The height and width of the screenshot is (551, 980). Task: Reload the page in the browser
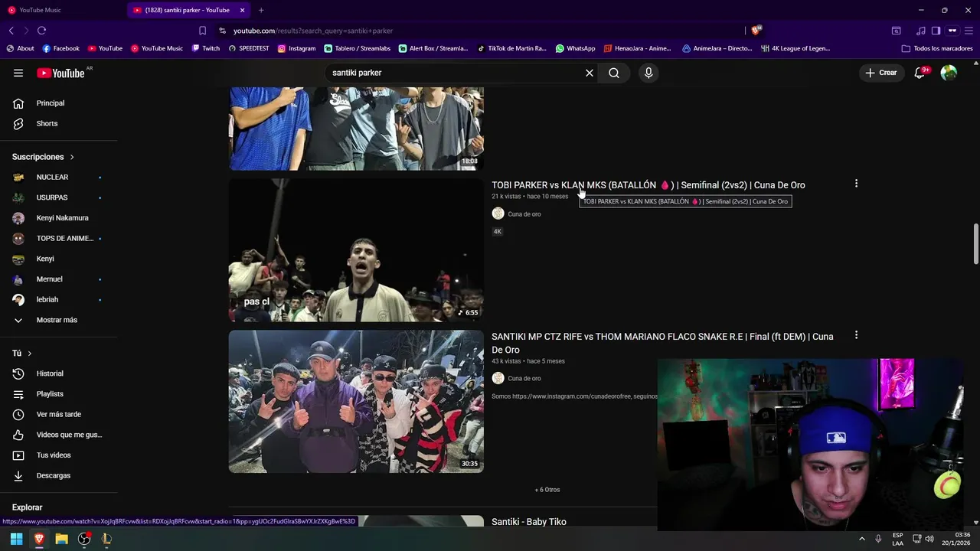coord(41,31)
